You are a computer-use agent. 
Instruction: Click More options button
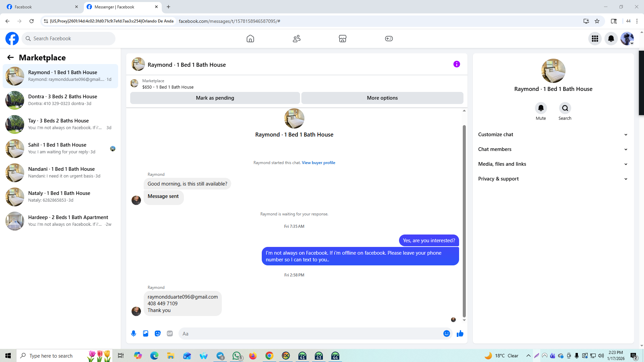click(382, 98)
